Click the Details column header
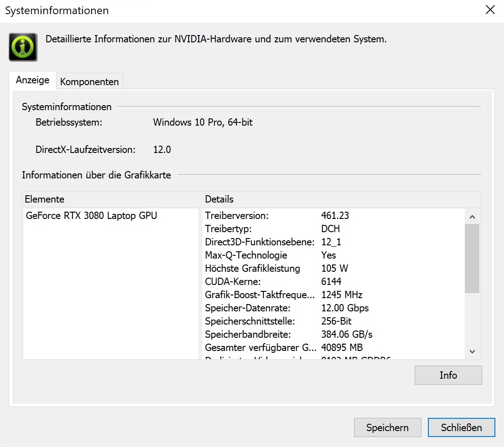Viewport: 504px width, 447px height. point(219,199)
